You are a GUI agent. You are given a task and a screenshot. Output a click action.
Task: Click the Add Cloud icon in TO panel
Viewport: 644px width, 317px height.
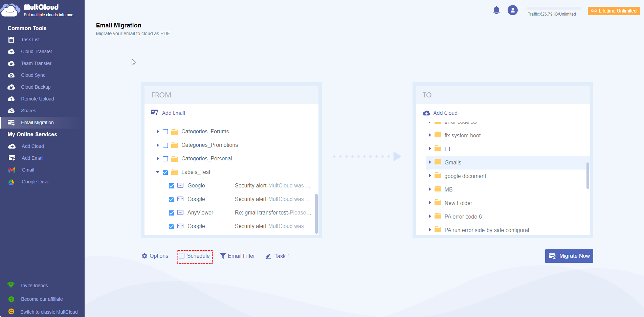[x=426, y=113]
